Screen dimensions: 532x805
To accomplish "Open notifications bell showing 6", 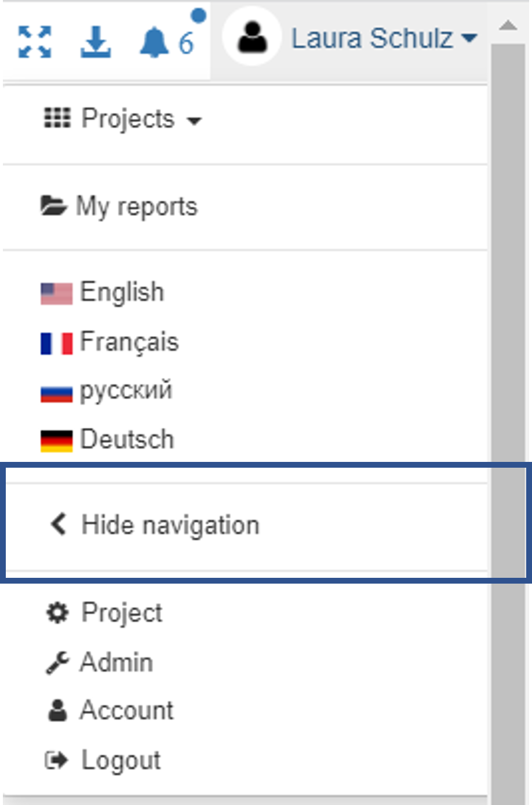I will pyautogui.click(x=155, y=43).
